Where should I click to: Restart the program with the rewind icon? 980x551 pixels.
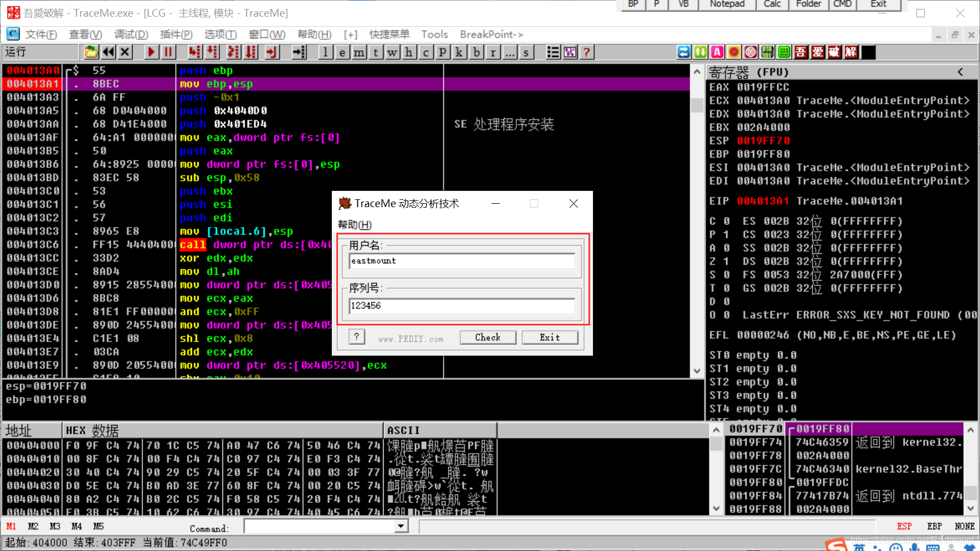[108, 52]
